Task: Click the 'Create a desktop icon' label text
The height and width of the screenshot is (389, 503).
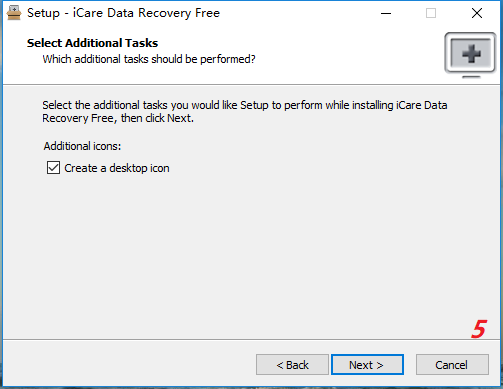Action: click(x=117, y=168)
